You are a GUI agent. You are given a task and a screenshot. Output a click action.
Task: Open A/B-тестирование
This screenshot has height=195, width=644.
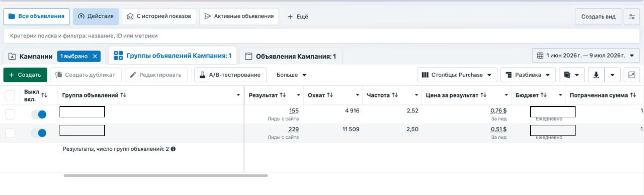click(231, 75)
